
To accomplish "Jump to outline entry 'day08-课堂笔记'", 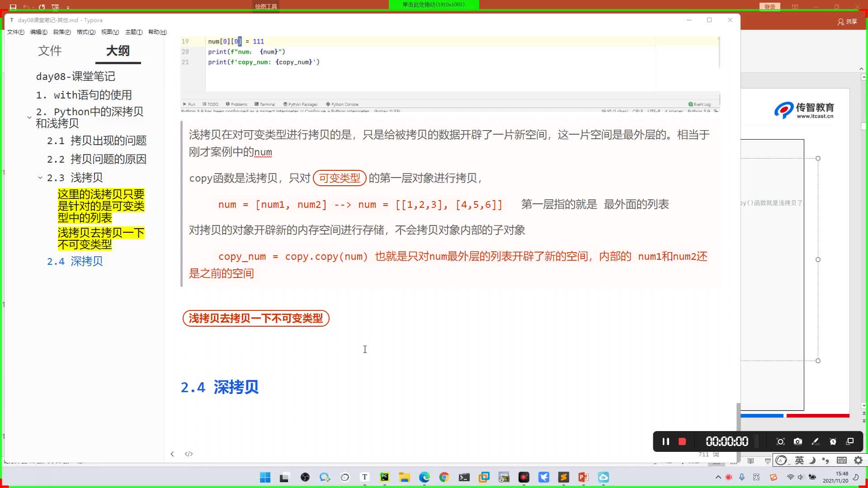I will 75,76.
